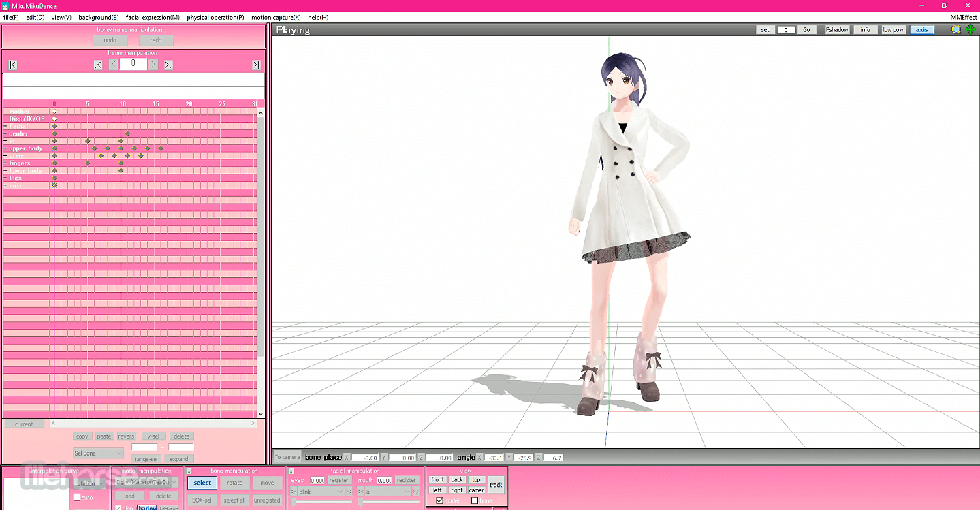
Task: Open the edit(D) menu
Action: click(x=35, y=17)
